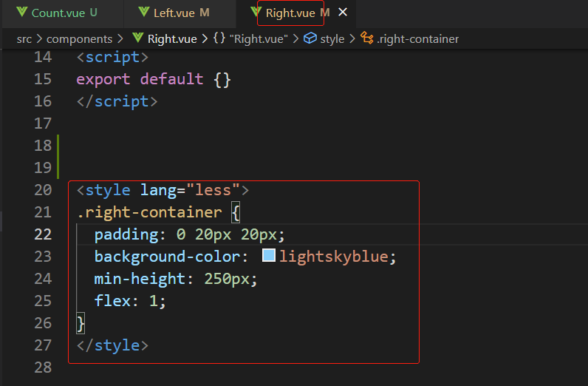
Task: Click line number 20 in the gutter
Action: click(x=43, y=190)
